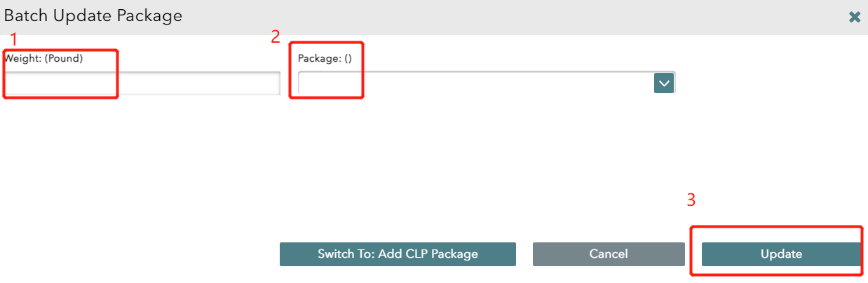Choose the gray Cancel button
This screenshot has height=283, width=868.
click(x=609, y=254)
